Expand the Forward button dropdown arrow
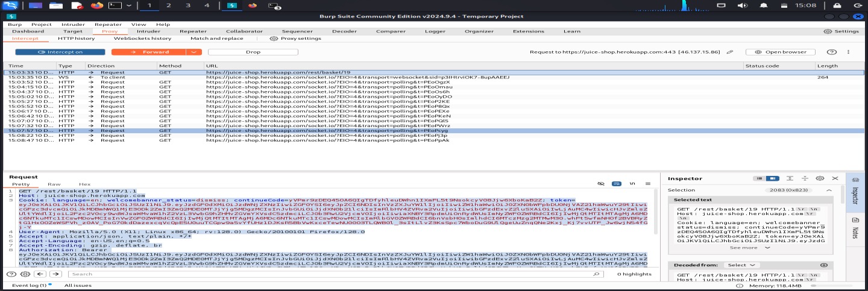The height and width of the screenshot is (291, 868). tap(193, 52)
